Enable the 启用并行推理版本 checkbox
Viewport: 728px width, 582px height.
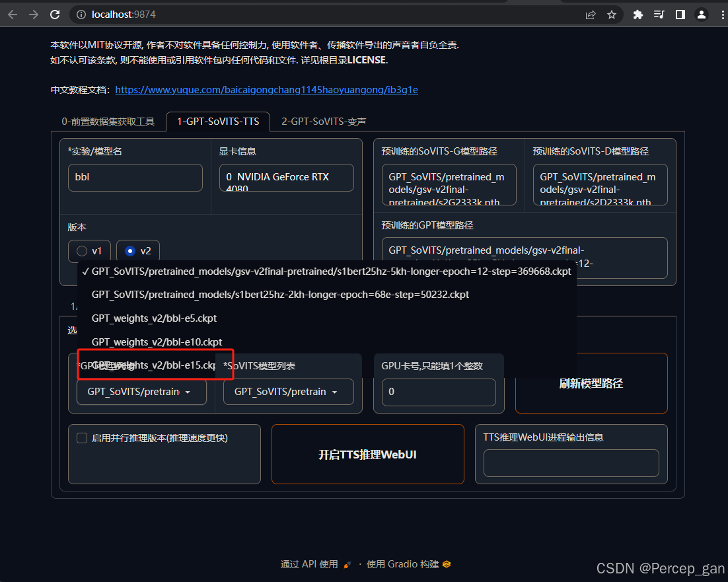tap(82, 438)
